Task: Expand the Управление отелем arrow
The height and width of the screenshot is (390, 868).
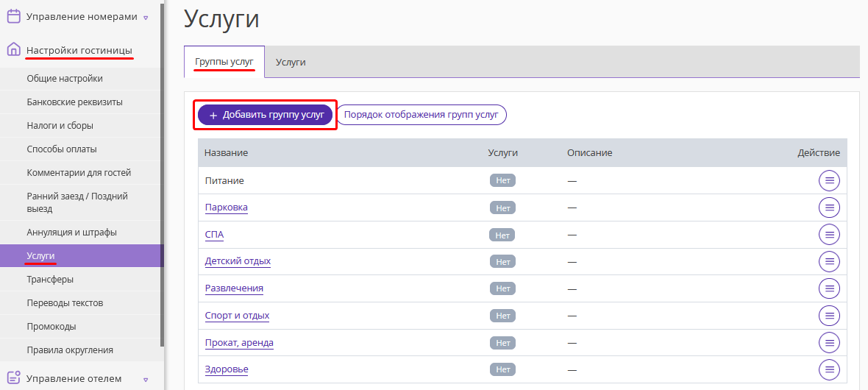Action: pos(146,380)
